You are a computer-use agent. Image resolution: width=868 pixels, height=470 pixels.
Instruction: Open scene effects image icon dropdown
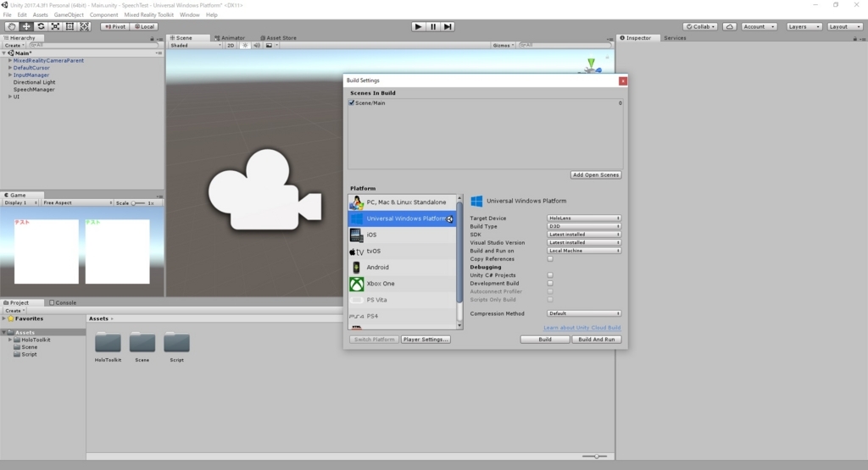click(x=270, y=46)
